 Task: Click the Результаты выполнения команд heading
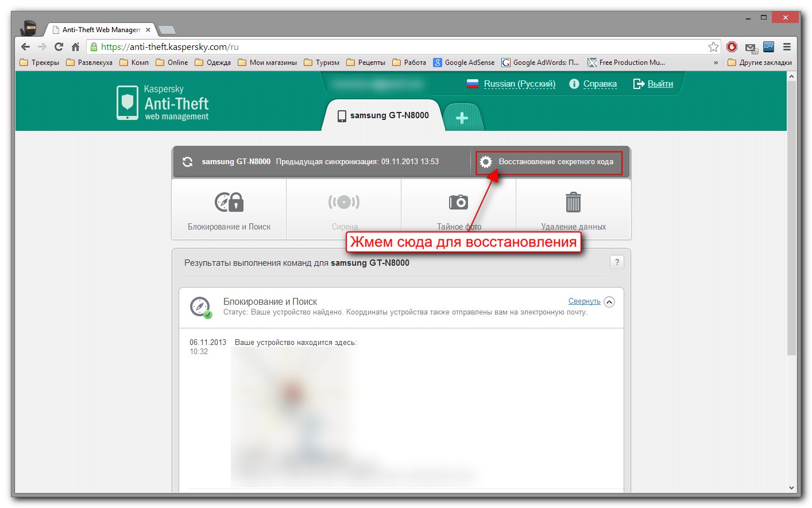(x=296, y=263)
